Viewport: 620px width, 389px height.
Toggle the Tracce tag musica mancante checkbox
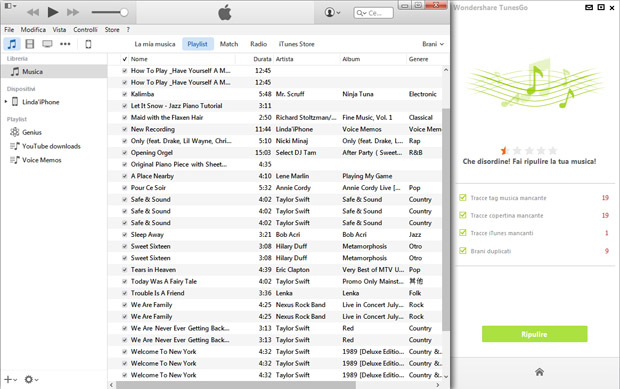pos(463,197)
